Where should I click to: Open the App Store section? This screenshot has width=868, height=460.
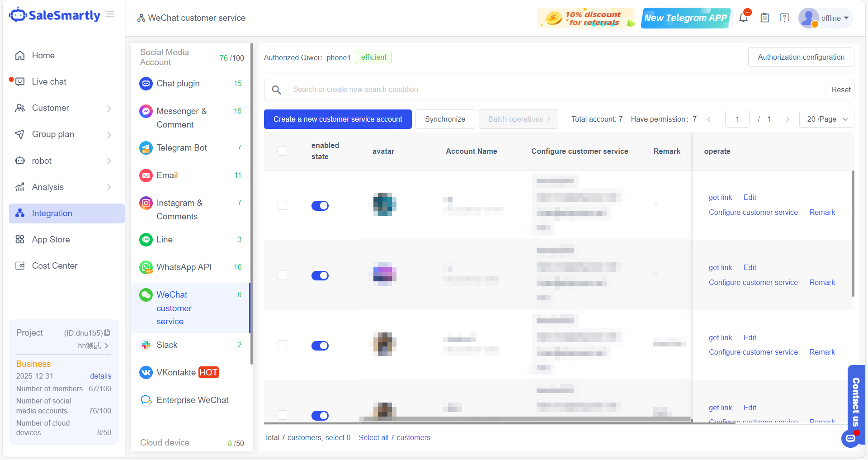click(51, 239)
